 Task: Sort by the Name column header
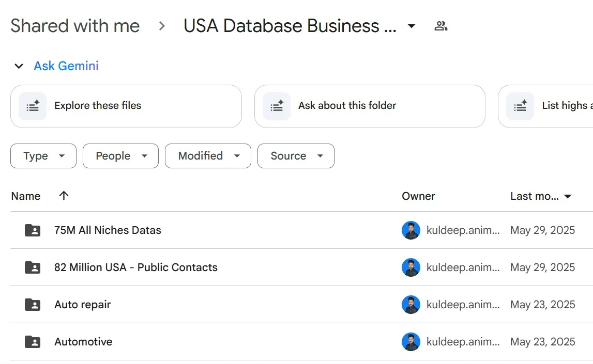pos(26,196)
